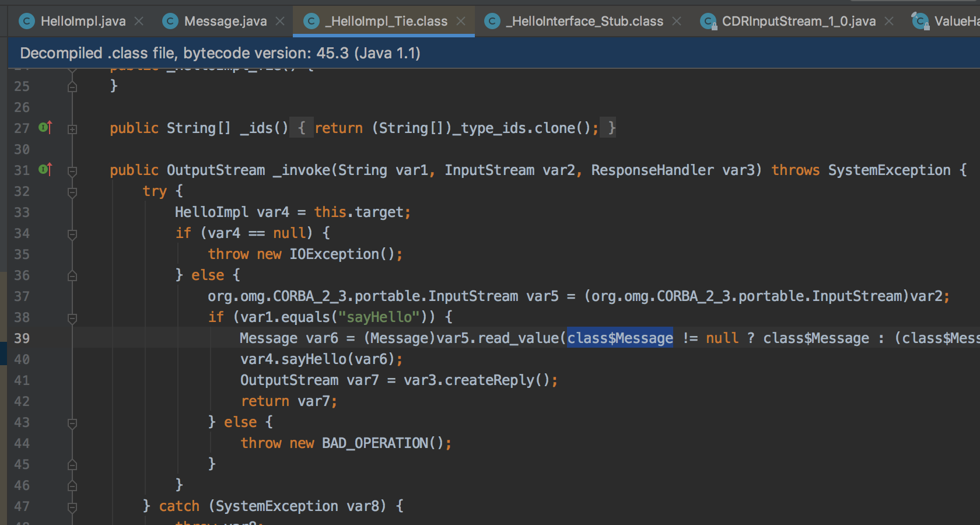This screenshot has height=525, width=980.
Task: Click the locked CDRInputStream_1_0.java file icon
Action: [x=708, y=22]
